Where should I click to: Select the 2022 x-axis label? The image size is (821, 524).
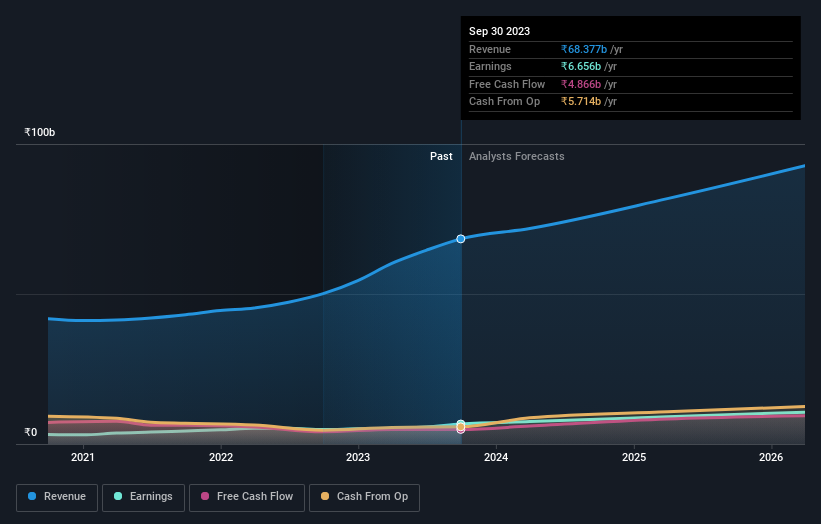221,457
